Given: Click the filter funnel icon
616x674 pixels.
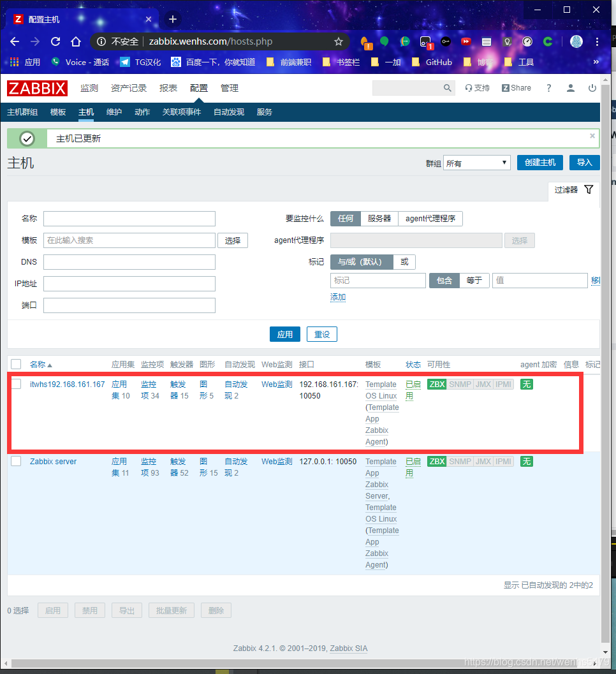Looking at the screenshot, I should point(589,189).
